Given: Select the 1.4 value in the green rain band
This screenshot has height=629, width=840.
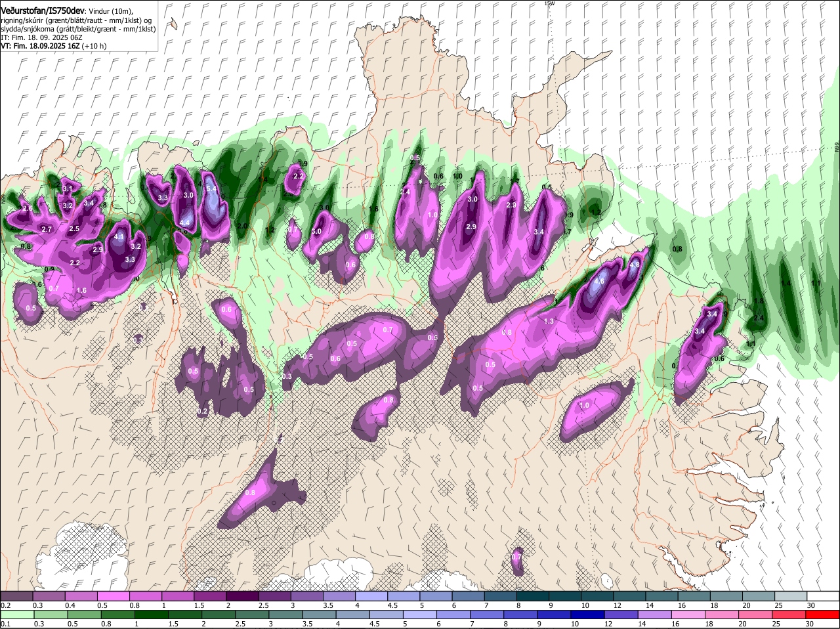Looking at the screenshot, I should click(786, 283).
